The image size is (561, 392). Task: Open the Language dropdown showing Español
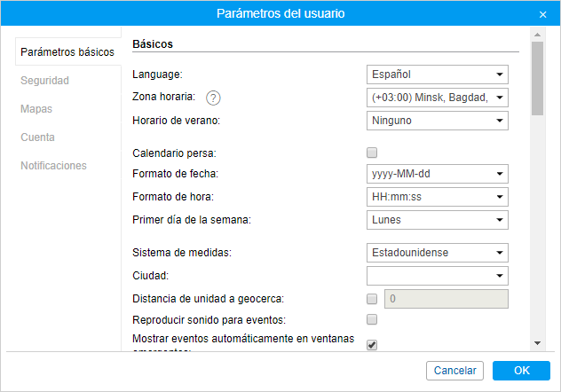437,74
